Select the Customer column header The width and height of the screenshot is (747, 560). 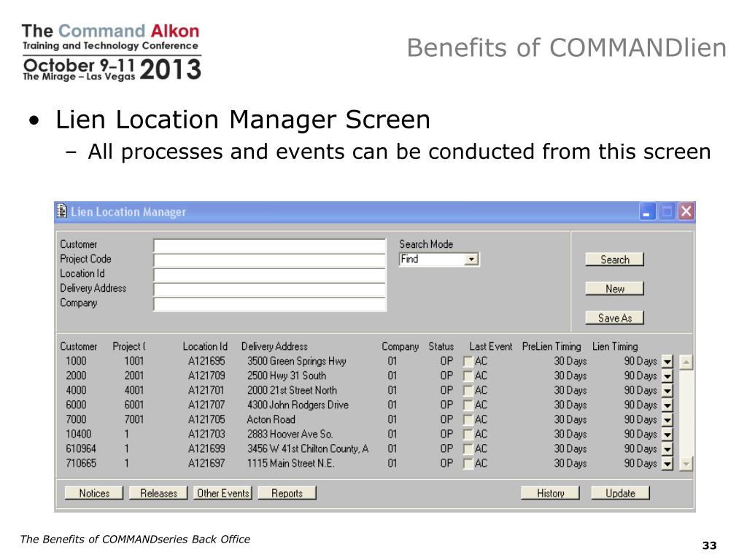coord(79,346)
